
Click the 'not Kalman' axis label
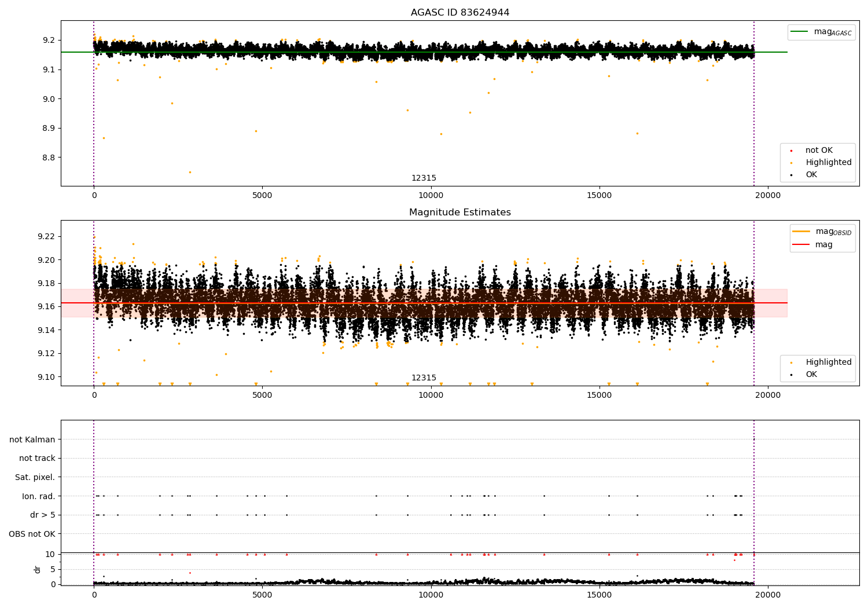(x=32, y=439)
